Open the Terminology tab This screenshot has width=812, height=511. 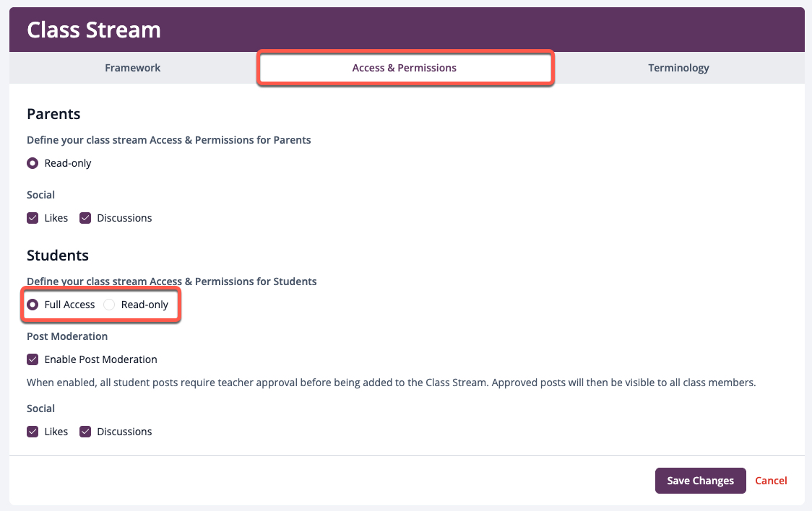point(678,68)
